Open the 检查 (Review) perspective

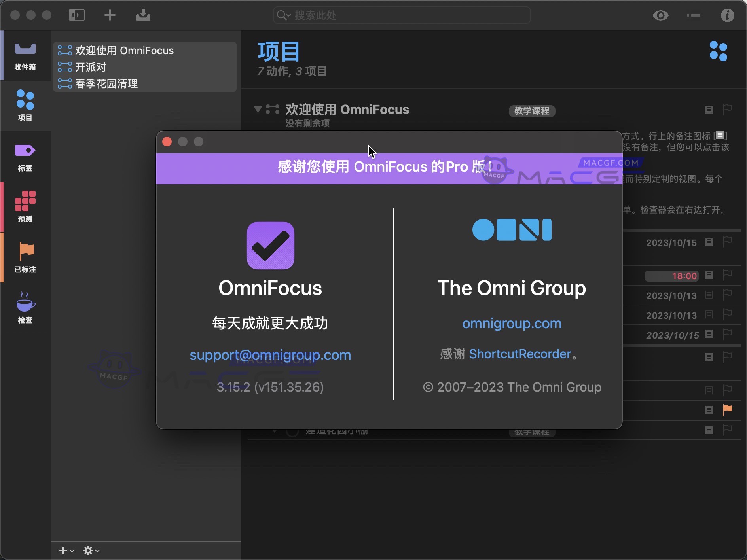pyautogui.click(x=25, y=308)
